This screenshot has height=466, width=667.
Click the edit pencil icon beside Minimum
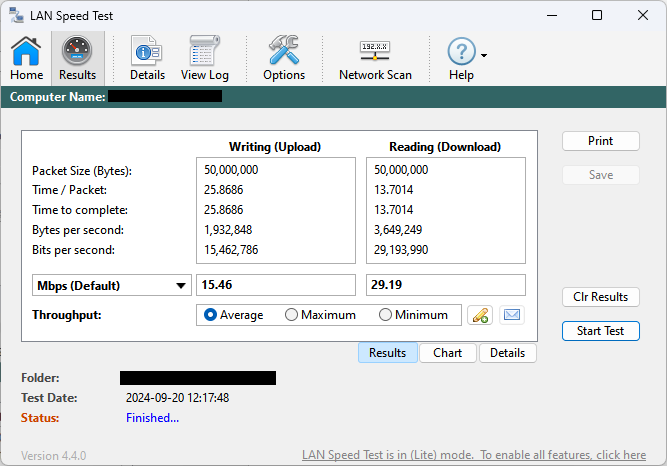pos(480,315)
